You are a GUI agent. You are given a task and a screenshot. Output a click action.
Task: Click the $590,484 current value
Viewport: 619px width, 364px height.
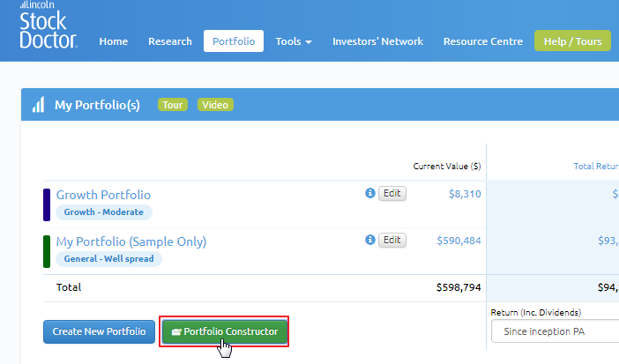coord(459,241)
